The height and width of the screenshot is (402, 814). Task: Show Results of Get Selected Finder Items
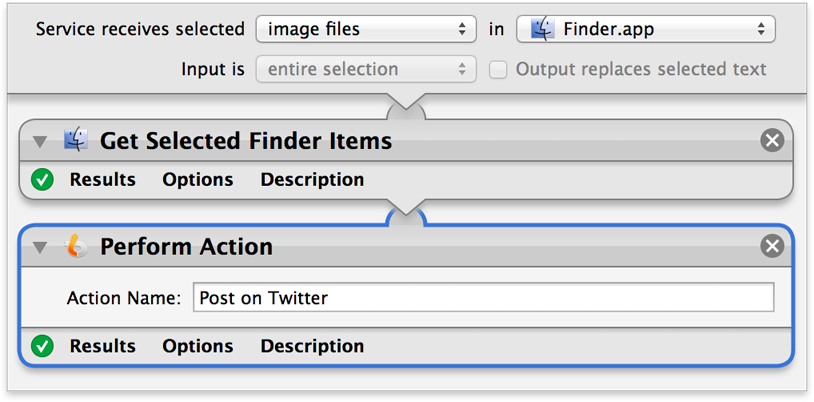(x=103, y=180)
